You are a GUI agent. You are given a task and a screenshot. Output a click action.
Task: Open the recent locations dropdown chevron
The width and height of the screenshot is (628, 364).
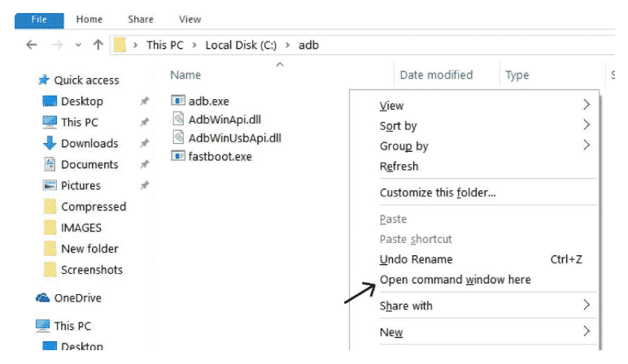[78, 45]
